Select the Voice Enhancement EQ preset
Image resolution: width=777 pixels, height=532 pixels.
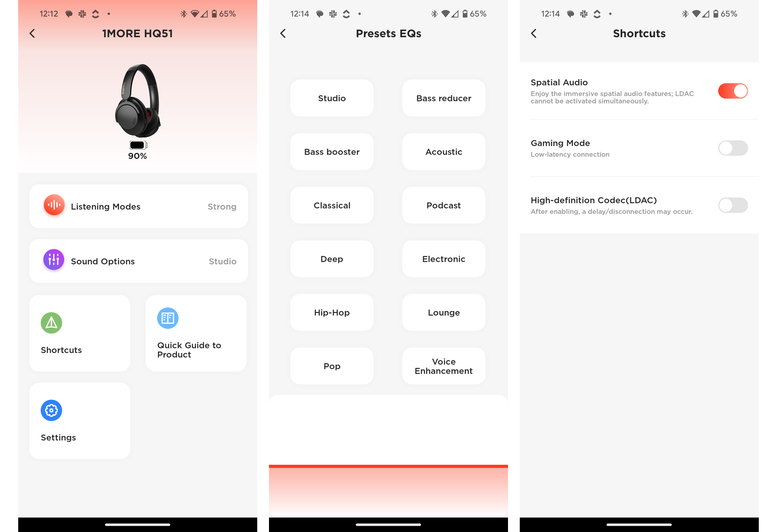point(444,365)
